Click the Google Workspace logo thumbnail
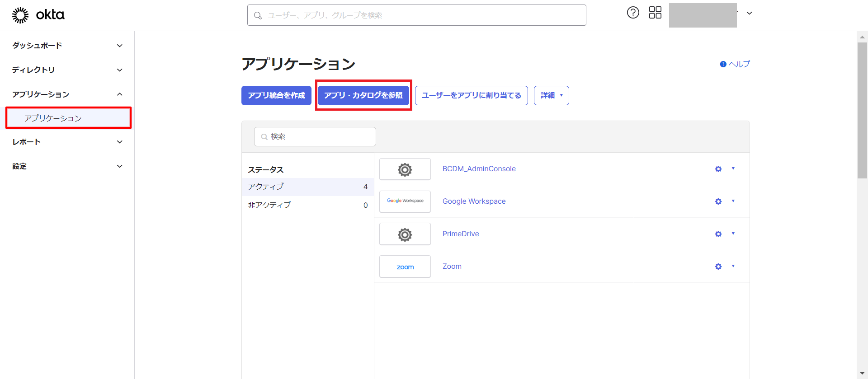The height and width of the screenshot is (379, 868). 405,201
